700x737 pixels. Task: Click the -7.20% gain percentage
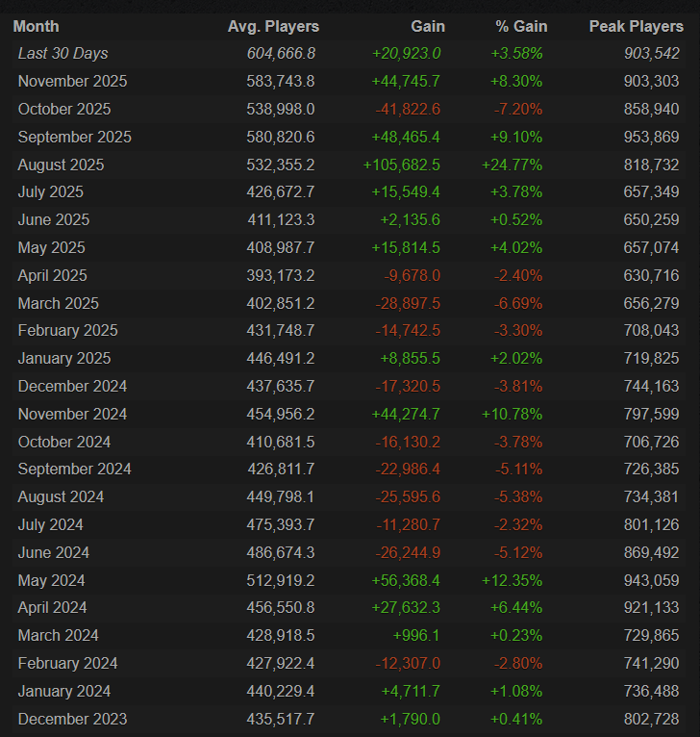518,109
